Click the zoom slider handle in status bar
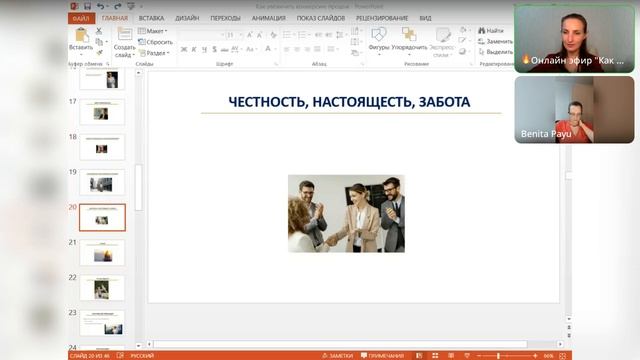 [x=498, y=356]
